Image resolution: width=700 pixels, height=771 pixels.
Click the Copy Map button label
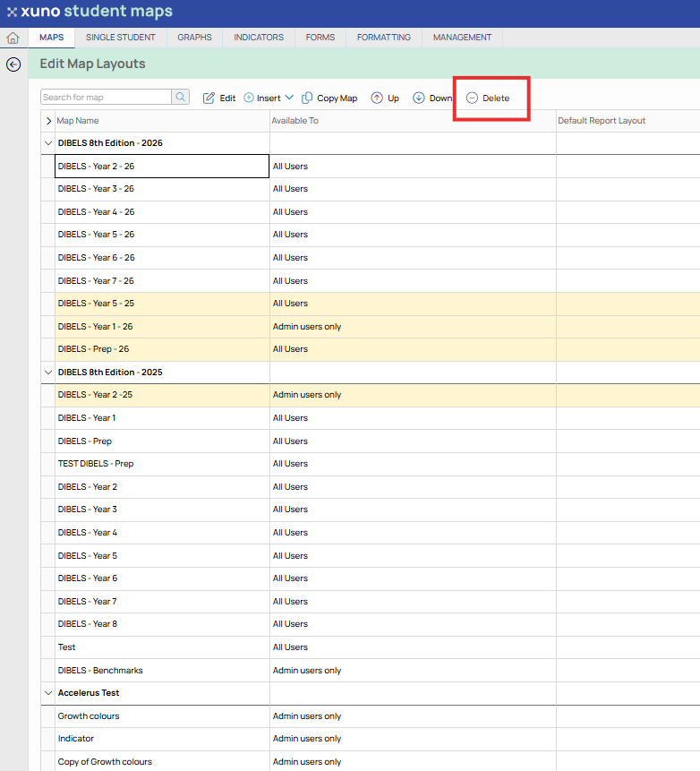(337, 98)
